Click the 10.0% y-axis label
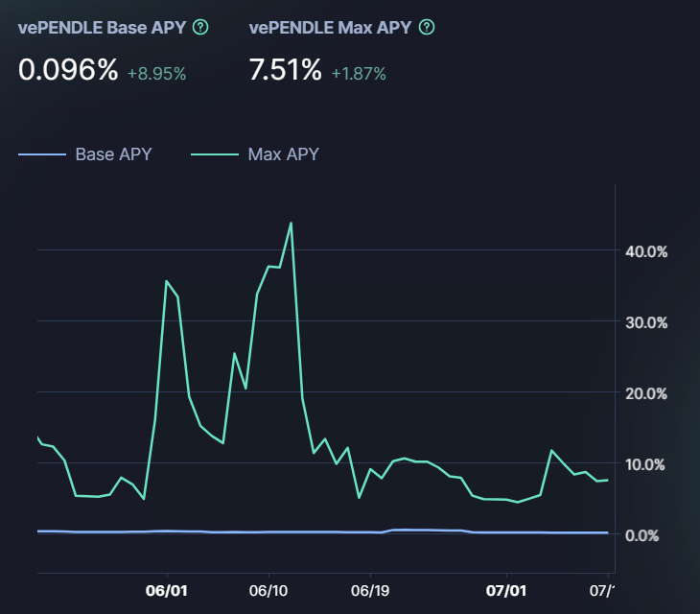 tap(645, 465)
